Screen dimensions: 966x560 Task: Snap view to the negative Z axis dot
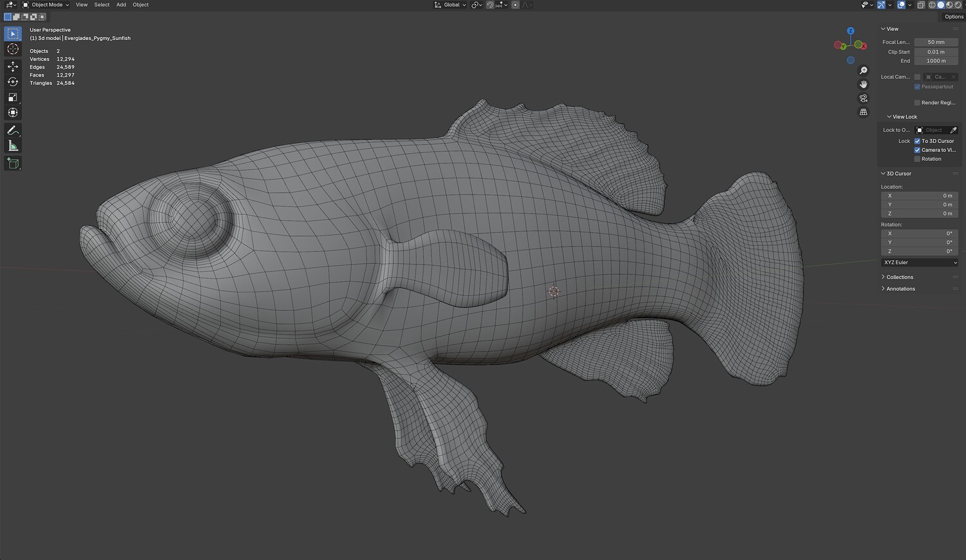point(851,61)
